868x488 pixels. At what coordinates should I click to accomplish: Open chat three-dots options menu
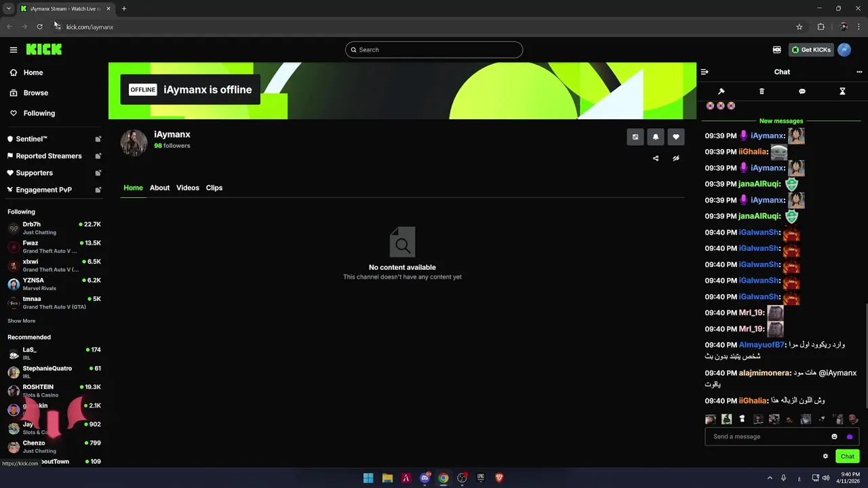(859, 72)
